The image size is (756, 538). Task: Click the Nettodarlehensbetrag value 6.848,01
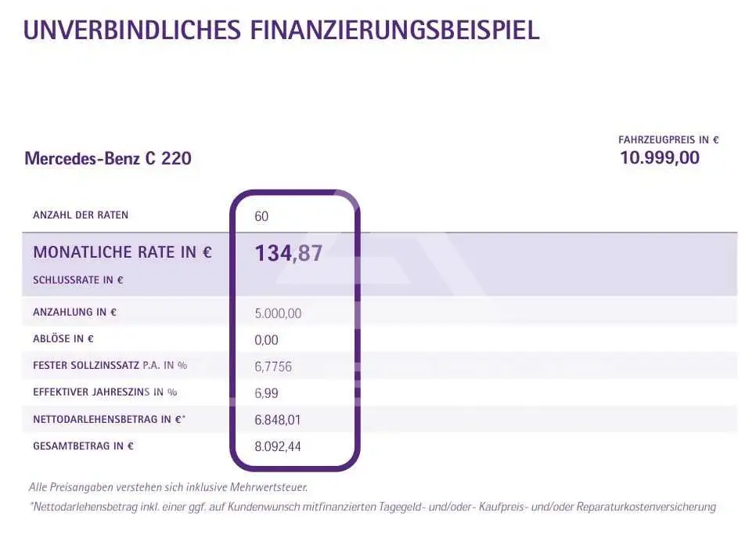pyautogui.click(x=277, y=420)
